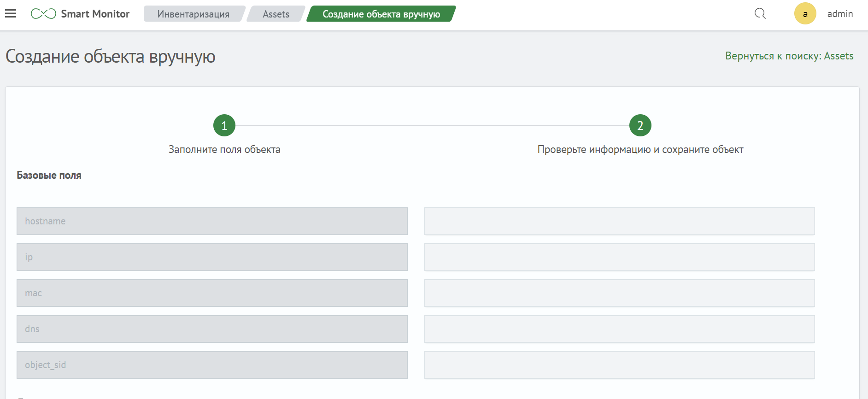
Task: Select Создание объекта вручную breadcrumb
Action: (x=381, y=14)
